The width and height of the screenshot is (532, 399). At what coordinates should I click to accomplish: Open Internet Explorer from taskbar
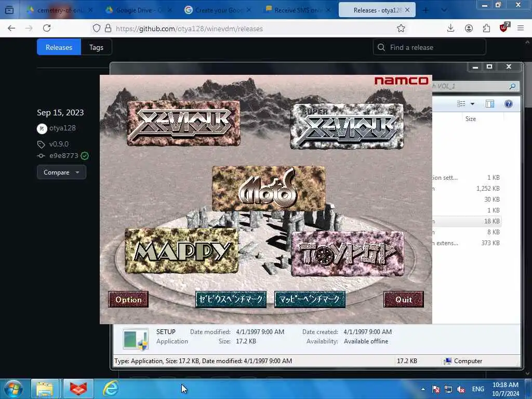tap(111, 389)
